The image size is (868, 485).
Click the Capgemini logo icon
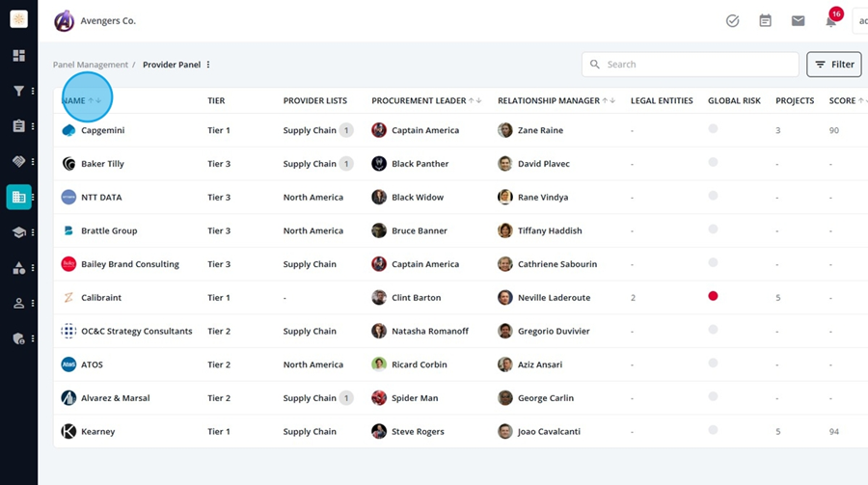tap(68, 131)
